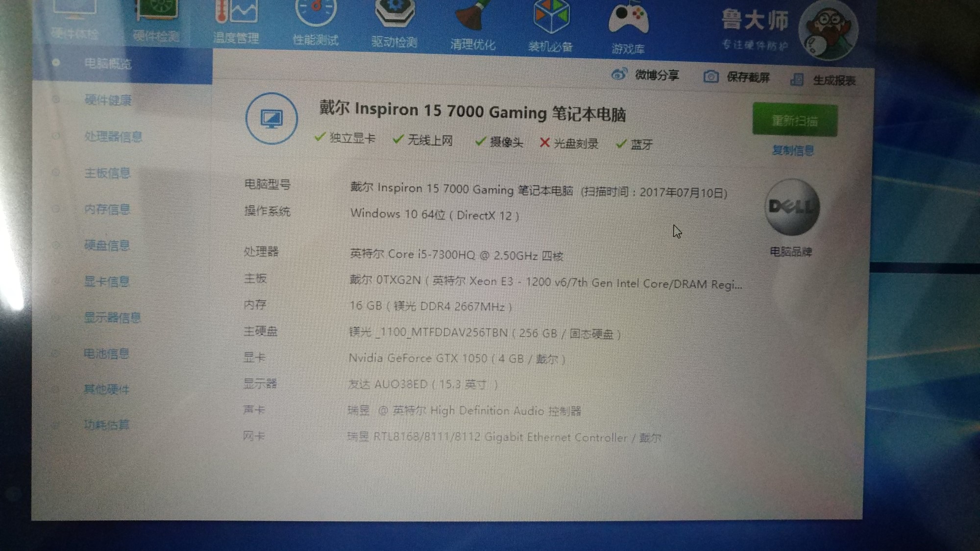
Task: Click the computer monitor icon beside title
Action: [271, 119]
